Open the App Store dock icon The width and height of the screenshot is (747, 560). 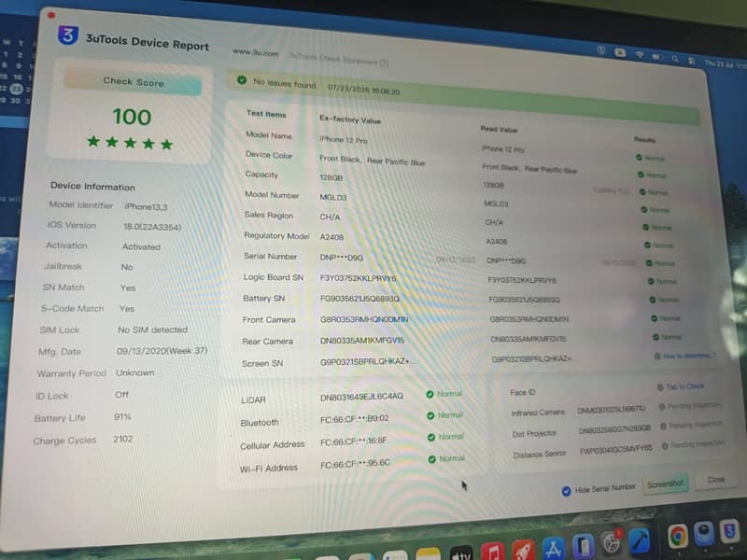tap(553, 548)
